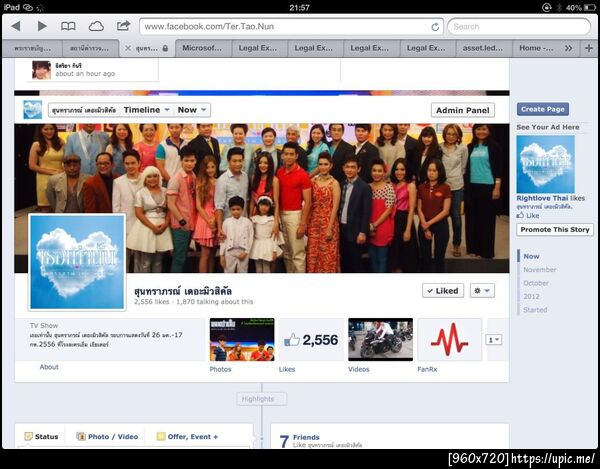Viewport: 600px width, 469px height.
Task: Open the Photos link
Action: click(x=220, y=369)
